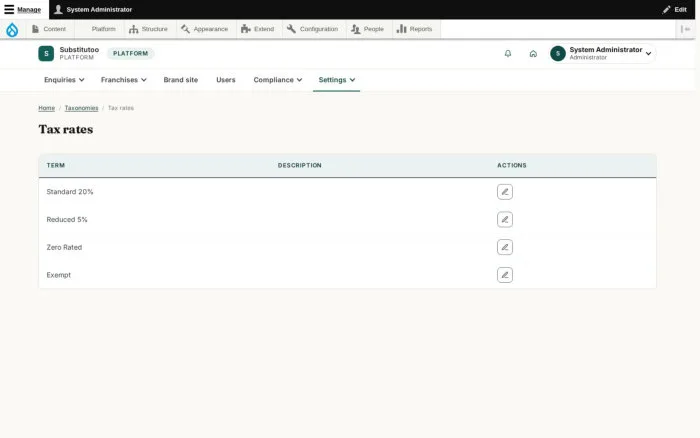Open the Reports admin menu
The height and width of the screenshot is (438, 700).
click(x=415, y=29)
